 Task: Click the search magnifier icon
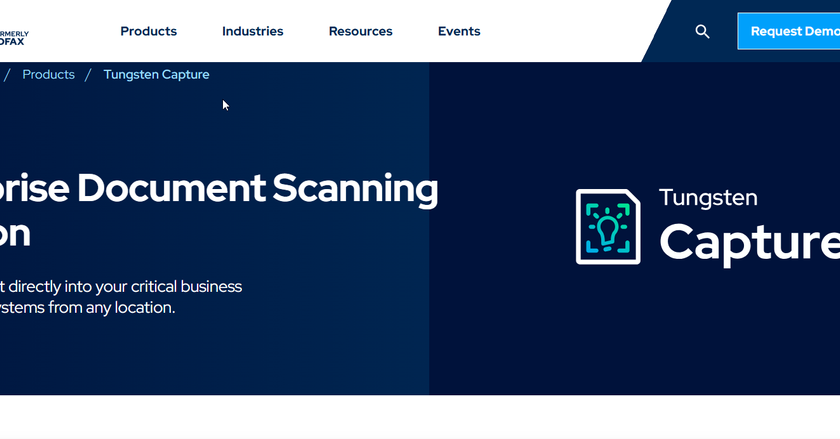[702, 31]
